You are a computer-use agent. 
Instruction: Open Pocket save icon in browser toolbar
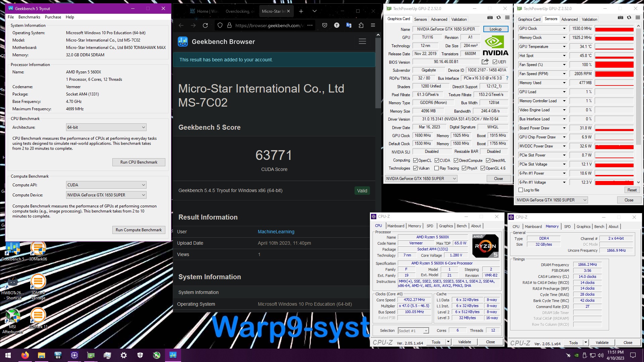[325, 25]
